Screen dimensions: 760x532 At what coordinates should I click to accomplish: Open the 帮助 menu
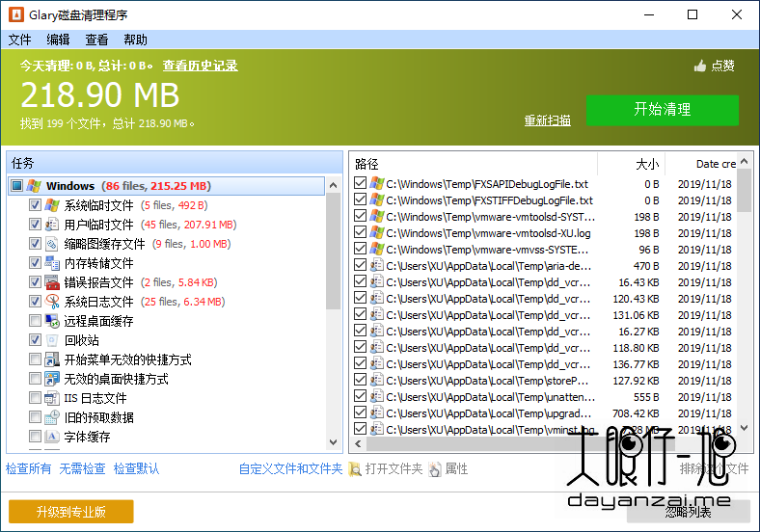point(135,40)
